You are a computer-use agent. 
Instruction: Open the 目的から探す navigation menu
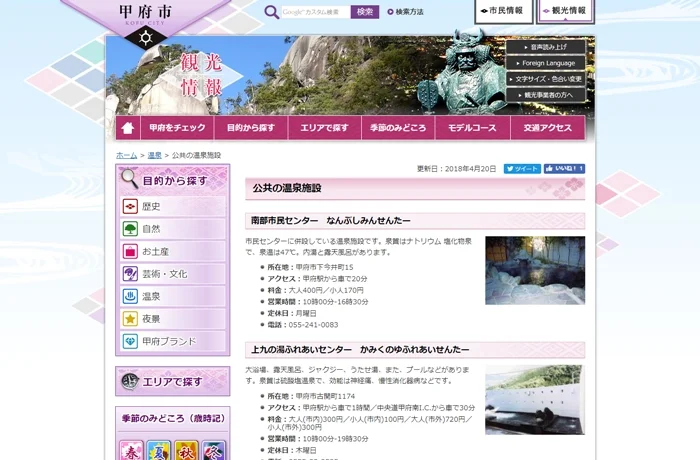250,128
